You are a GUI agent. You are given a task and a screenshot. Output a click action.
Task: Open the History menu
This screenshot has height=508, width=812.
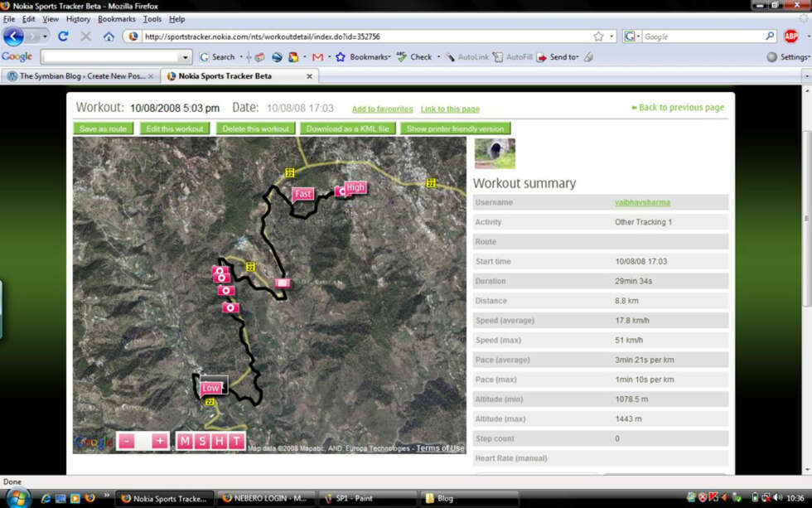coord(78,19)
